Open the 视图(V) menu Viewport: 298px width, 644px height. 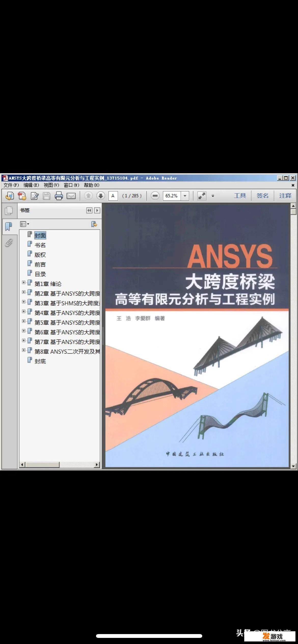51,185
